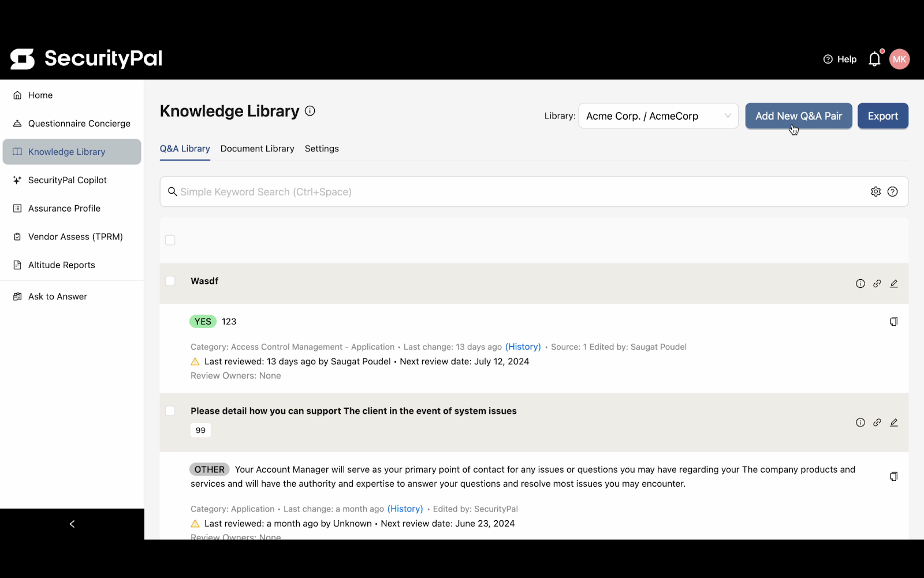Viewport: 924px width, 578px height.
Task: Edit the system issues question with the pencil
Action: pos(894,423)
